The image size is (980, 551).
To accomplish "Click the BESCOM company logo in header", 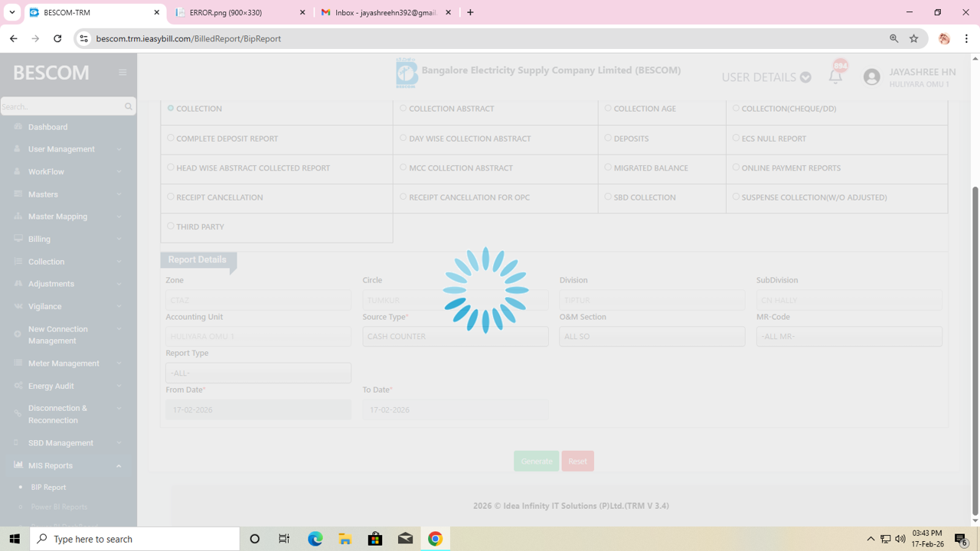I will coord(407,73).
